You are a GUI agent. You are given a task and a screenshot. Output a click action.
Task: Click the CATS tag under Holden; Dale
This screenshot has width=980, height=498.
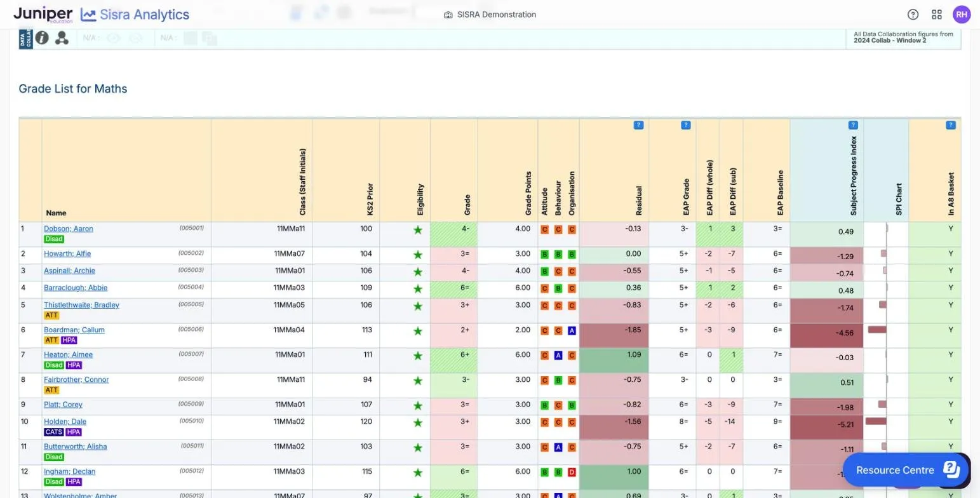click(53, 432)
